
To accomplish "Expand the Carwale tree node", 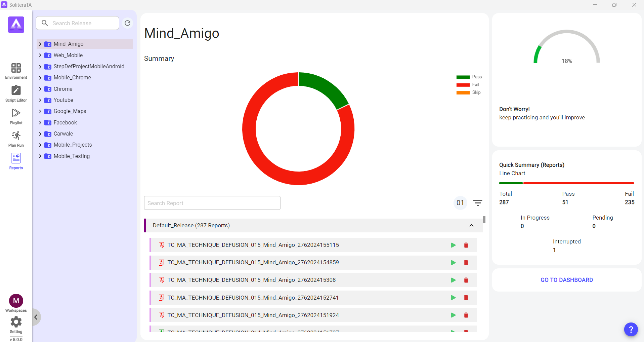I will click(x=40, y=134).
